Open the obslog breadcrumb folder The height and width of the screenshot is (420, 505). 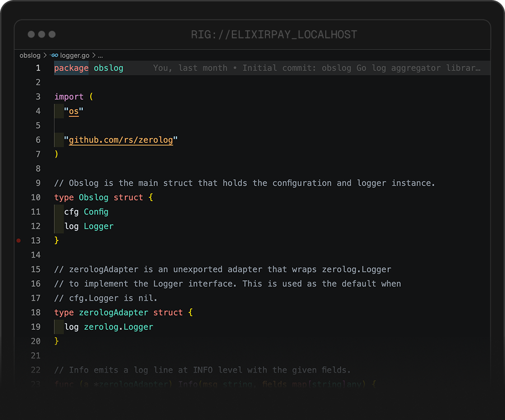[x=30, y=55]
